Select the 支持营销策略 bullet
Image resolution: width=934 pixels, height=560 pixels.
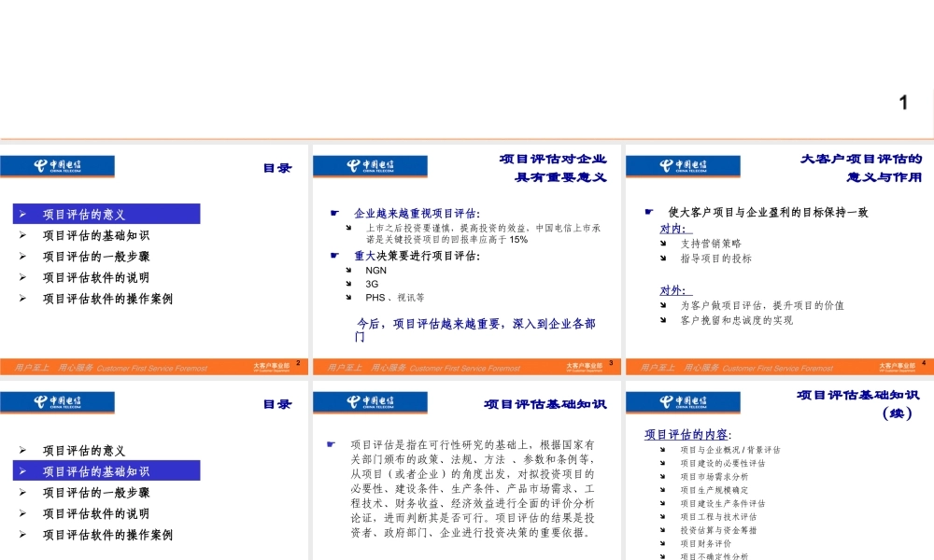pos(711,244)
